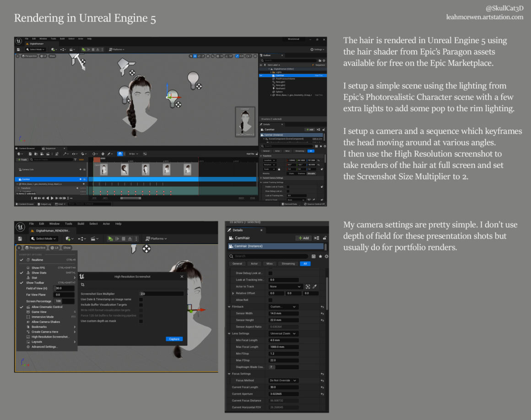Click Diaphragm Blade Count slider
The width and height of the screenshot is (531, 420).
coord(283,367)
